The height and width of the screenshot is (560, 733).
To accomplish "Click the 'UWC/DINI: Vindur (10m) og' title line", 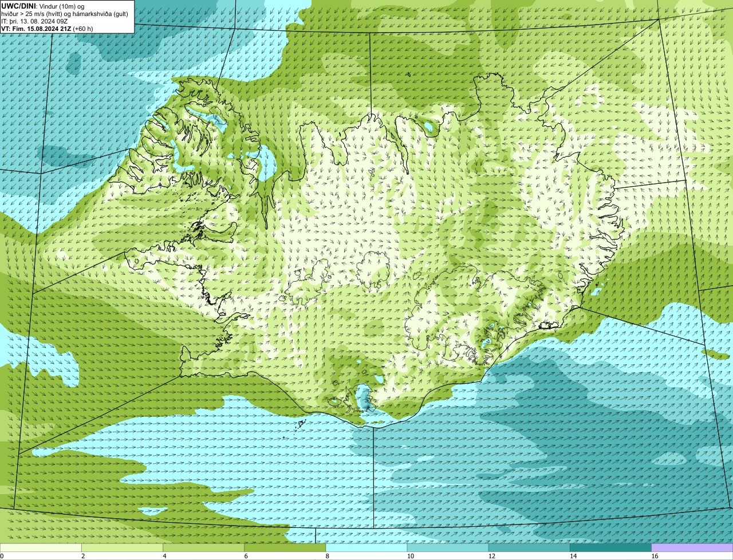I will click(x=43, y=6).
